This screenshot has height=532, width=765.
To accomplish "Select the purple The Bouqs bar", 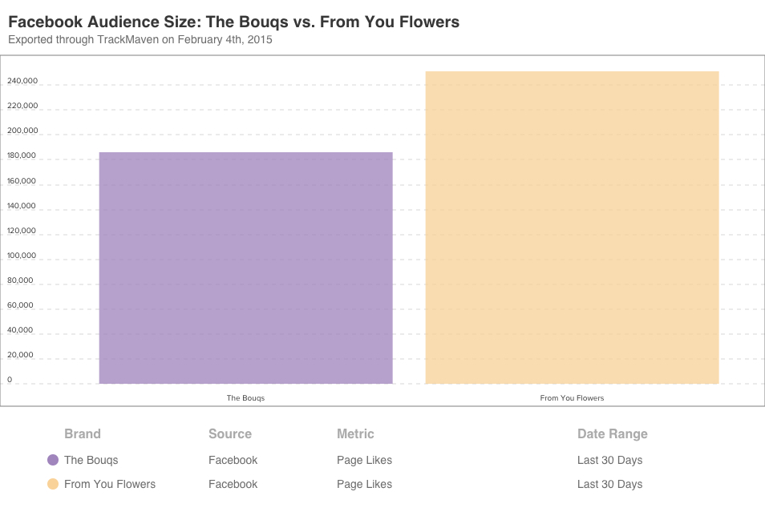I will coord(245,268).
